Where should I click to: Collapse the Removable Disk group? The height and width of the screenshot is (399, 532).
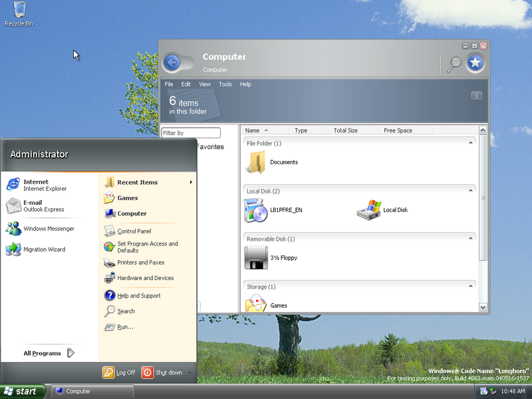click(x=471, y=239)
